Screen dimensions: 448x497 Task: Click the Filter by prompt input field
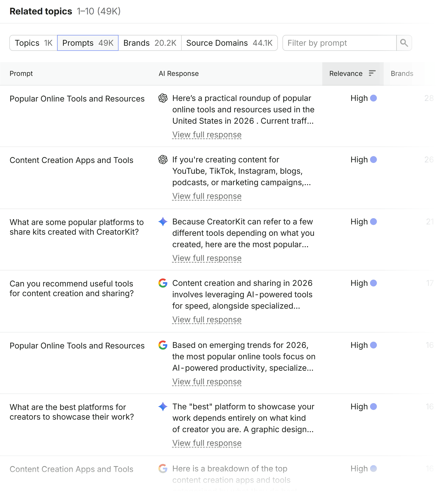click(340, 43)
